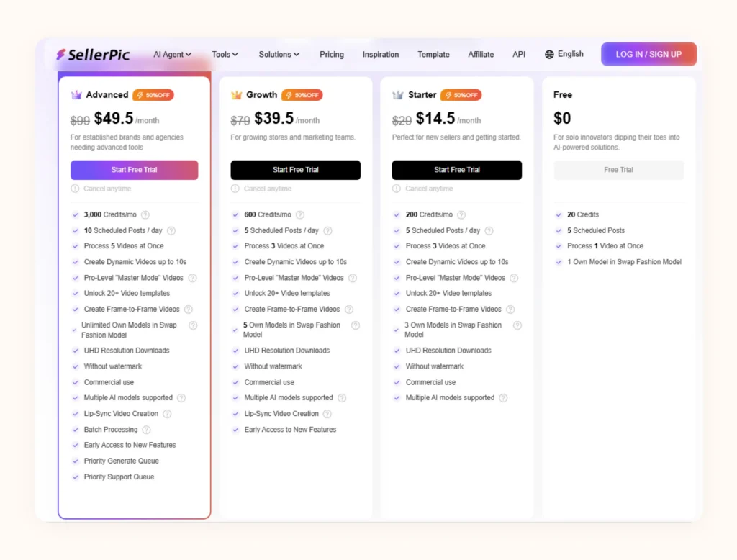
Task: Open the globe language icon
Action: tap(549, 54)
